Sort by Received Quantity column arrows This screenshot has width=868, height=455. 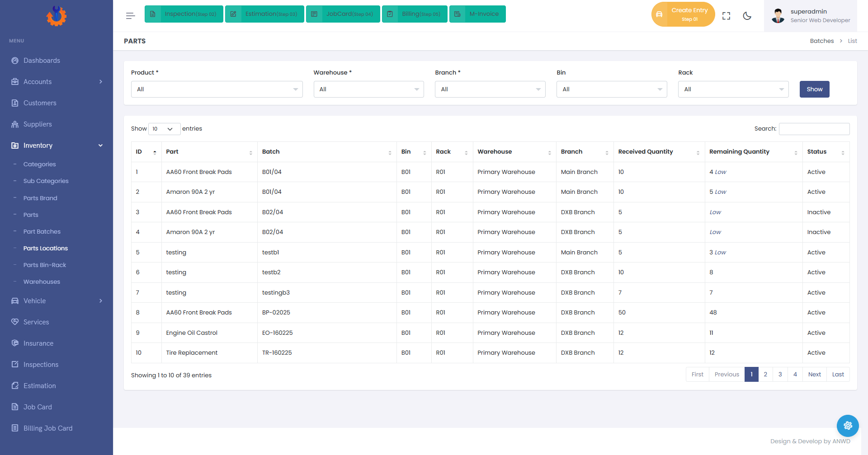pyautogui.click(x=698, y=152)
